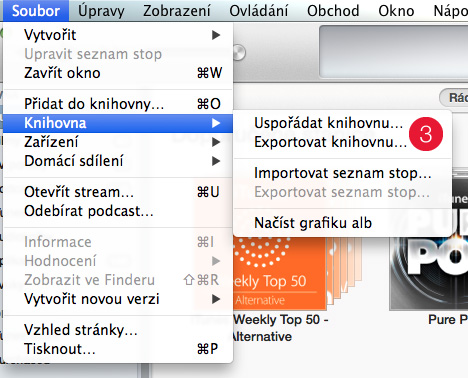Choose Zavřít okno
The height and width of the screenshot is (378, 468).
point(118,73)
